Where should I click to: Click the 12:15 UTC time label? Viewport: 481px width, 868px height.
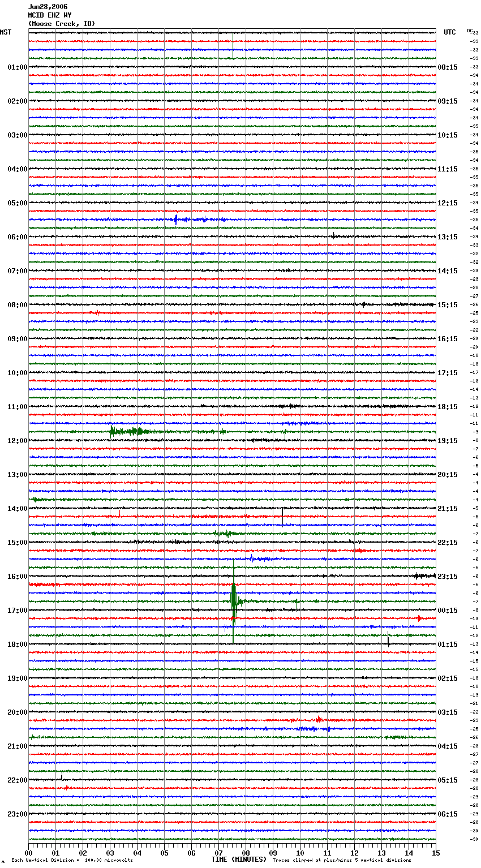pyautogui.click(x=448, y=203)
